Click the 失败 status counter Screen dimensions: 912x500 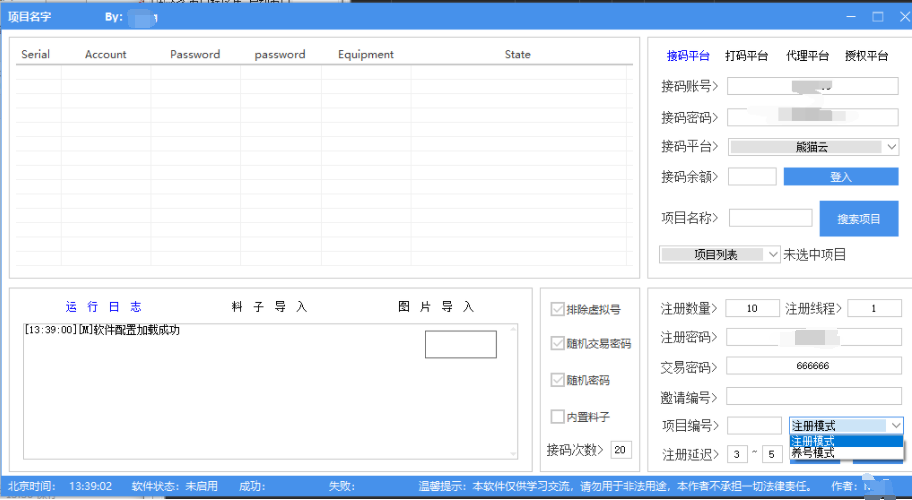341,486
